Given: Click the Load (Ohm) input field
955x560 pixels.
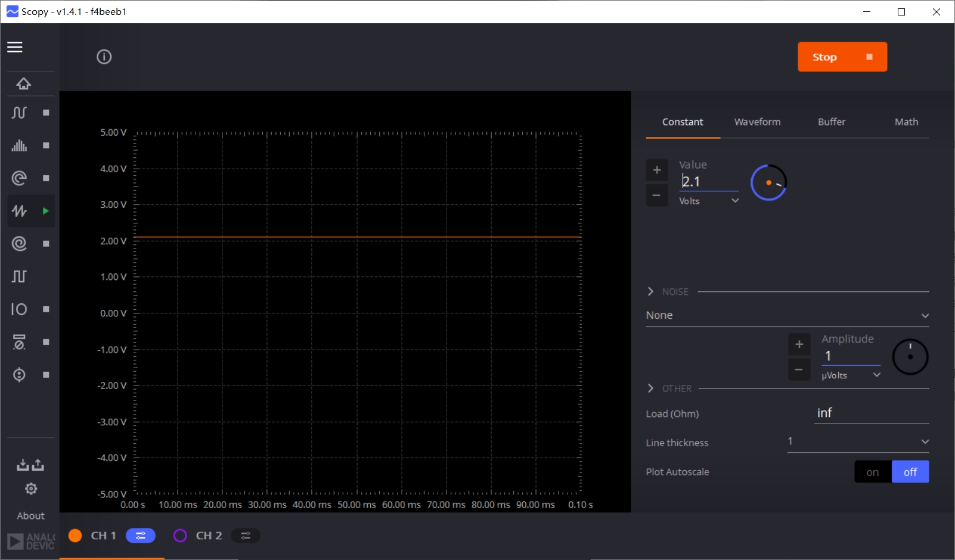Looking at the screenshot, I should (871, 413).
